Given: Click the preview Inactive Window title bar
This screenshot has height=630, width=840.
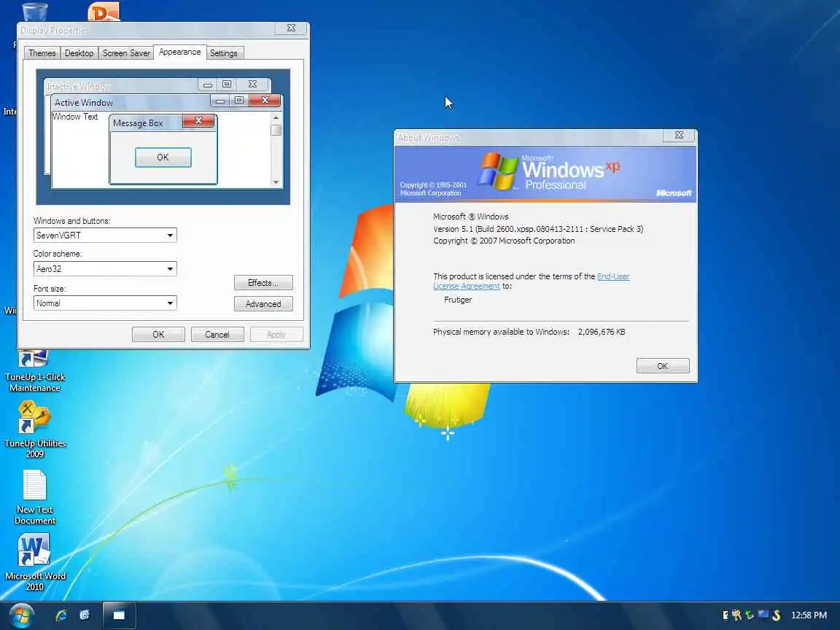Looking at the screenshot, I should pyautogui.click(x=121, y=86).
